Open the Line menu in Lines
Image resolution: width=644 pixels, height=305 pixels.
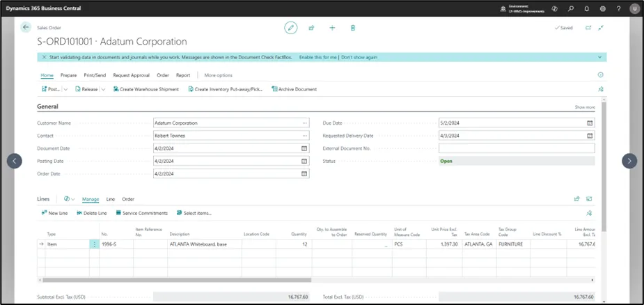111,199
